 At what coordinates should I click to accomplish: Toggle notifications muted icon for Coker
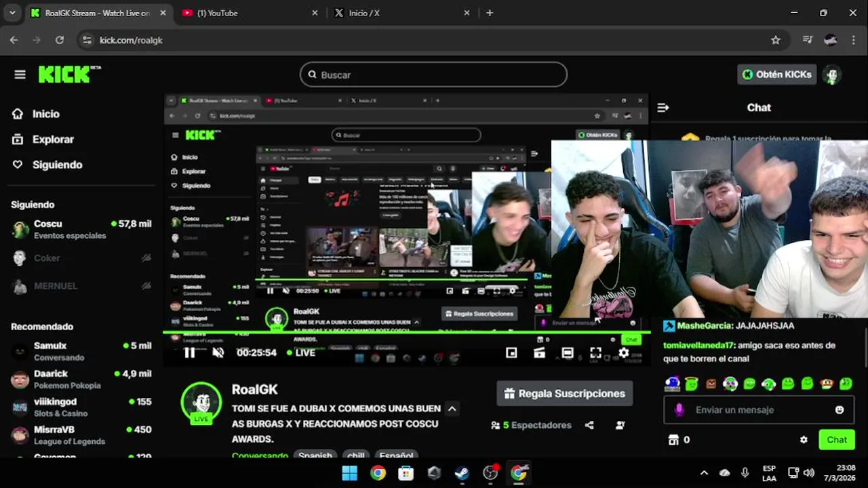coord(146,258)
